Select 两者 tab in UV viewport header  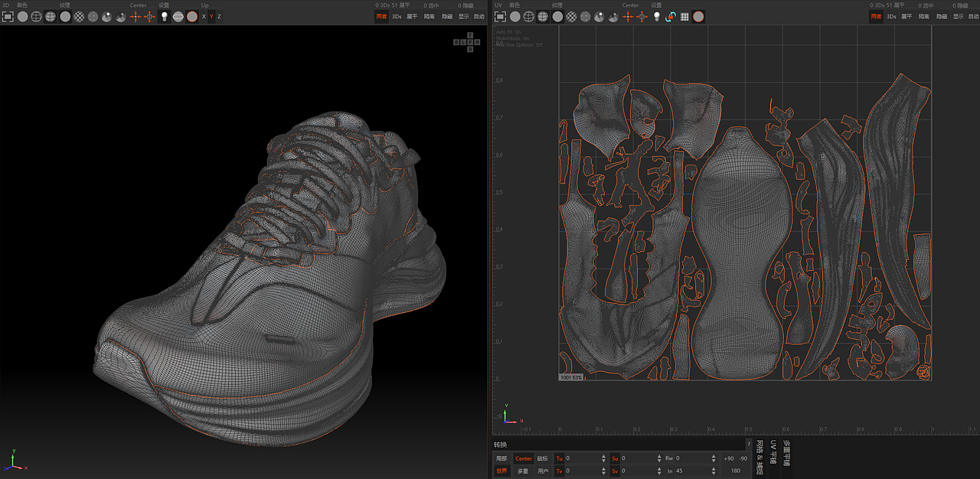(x=876, y=16)
